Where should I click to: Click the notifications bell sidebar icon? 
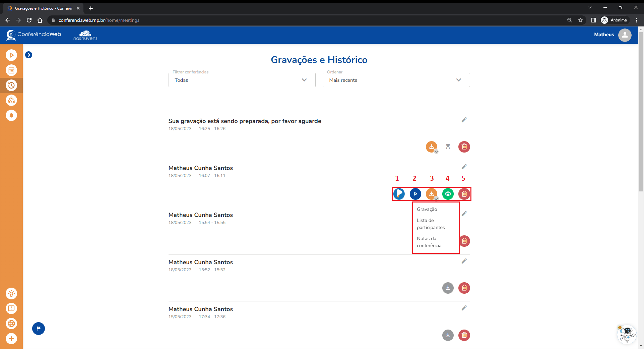[x=11, y=115]
